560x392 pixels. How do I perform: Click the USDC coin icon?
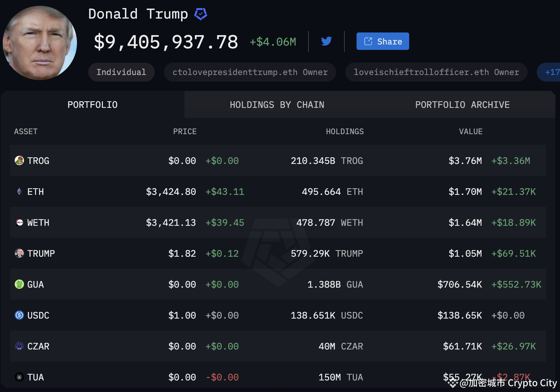[19, 315]
